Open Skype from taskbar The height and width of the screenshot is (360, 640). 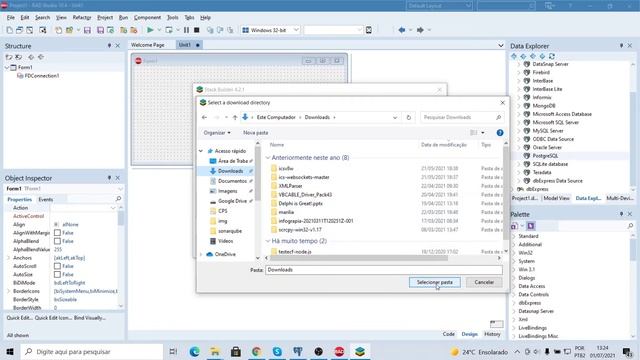point(277,351)
